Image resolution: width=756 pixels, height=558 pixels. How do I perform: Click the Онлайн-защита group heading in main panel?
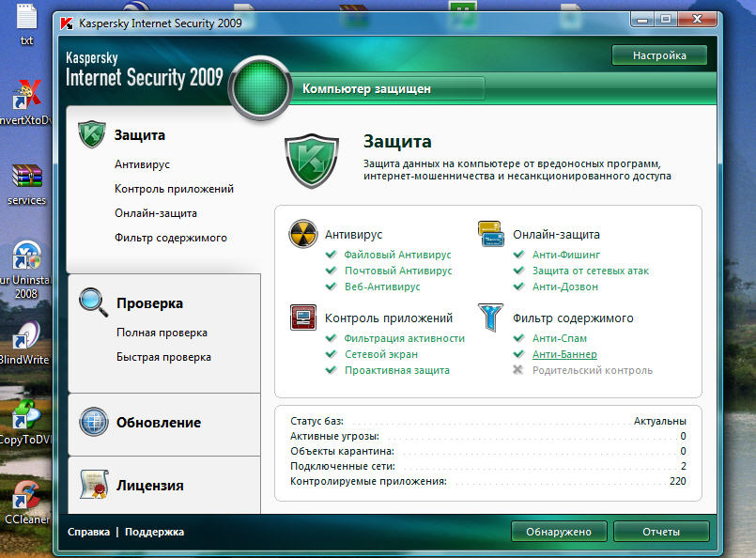click(x=556, y=235)
